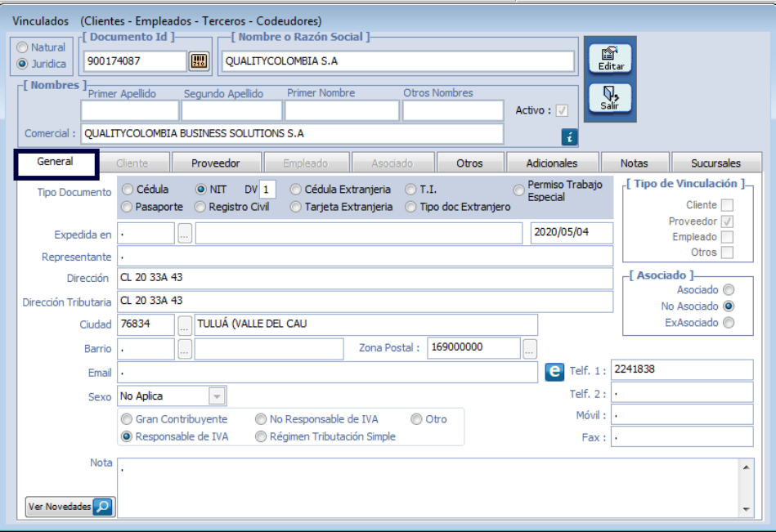The height and width of the screenshot is (532, 776).
Task: Click the Primer Apellido field
Action: [x=130, y=111]
